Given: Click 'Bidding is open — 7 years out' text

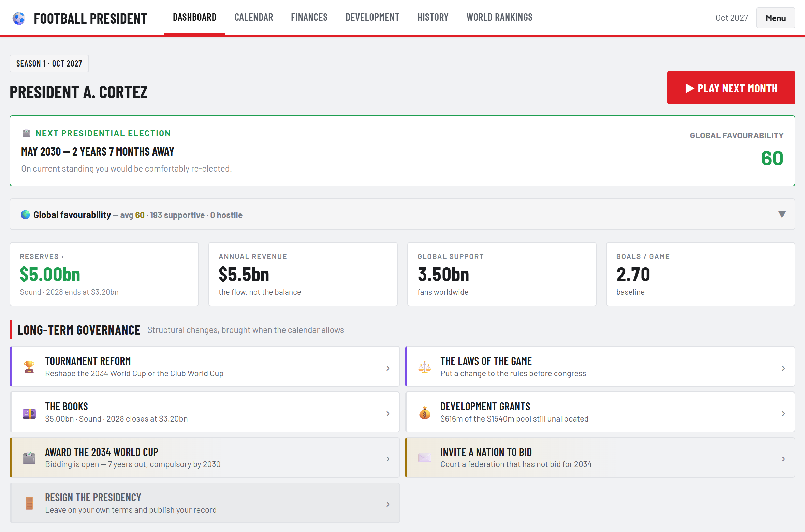Looking at the screenshot, I should pos(133,464).
